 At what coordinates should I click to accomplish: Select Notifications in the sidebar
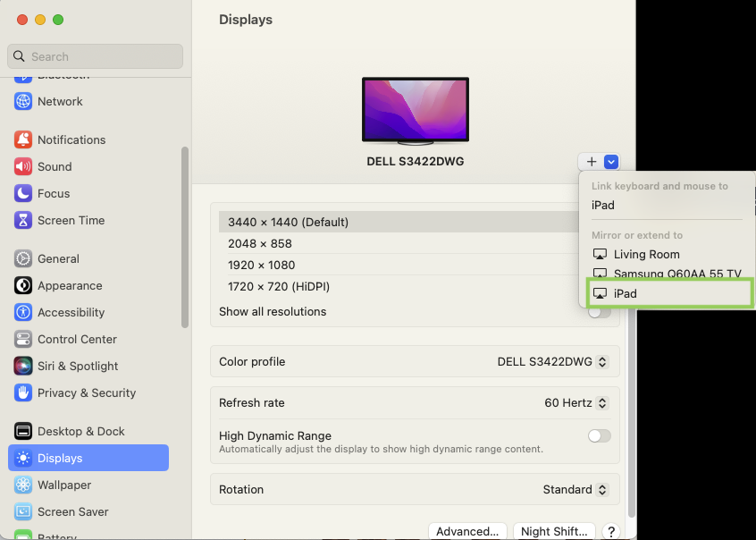click(71, 139)
